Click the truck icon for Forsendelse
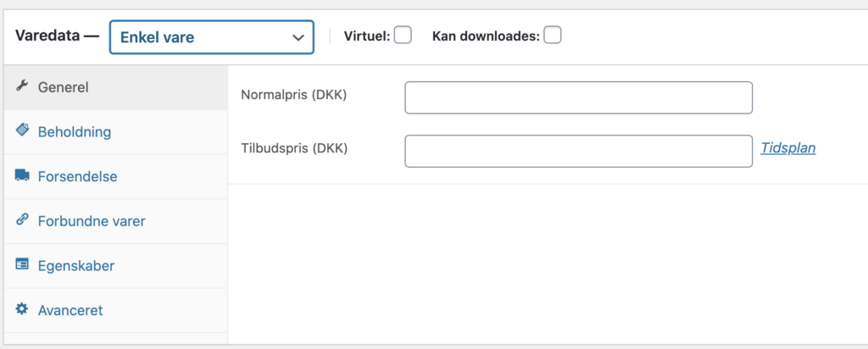This screenshot has width=868, height=349. pyautogui.click(x=22, y=176)
